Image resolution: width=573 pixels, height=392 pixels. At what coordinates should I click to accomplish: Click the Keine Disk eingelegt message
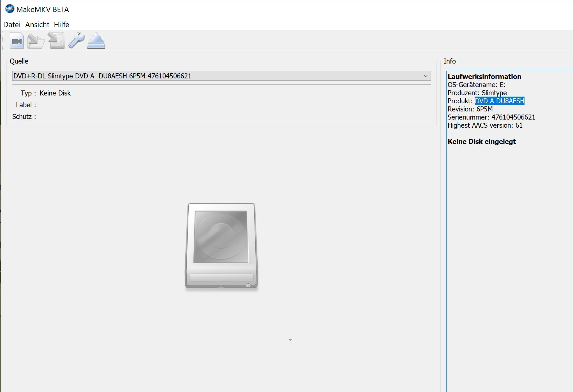(x=482, y=142)
